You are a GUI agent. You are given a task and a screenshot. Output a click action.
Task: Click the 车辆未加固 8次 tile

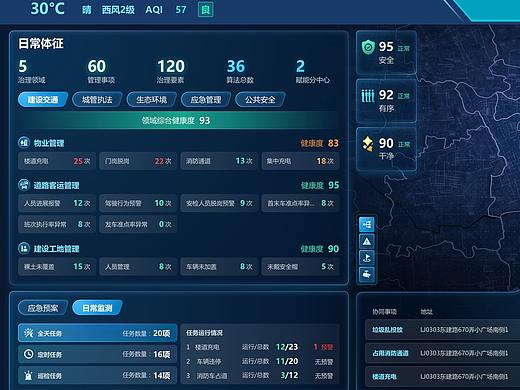(x=219, y=266)
